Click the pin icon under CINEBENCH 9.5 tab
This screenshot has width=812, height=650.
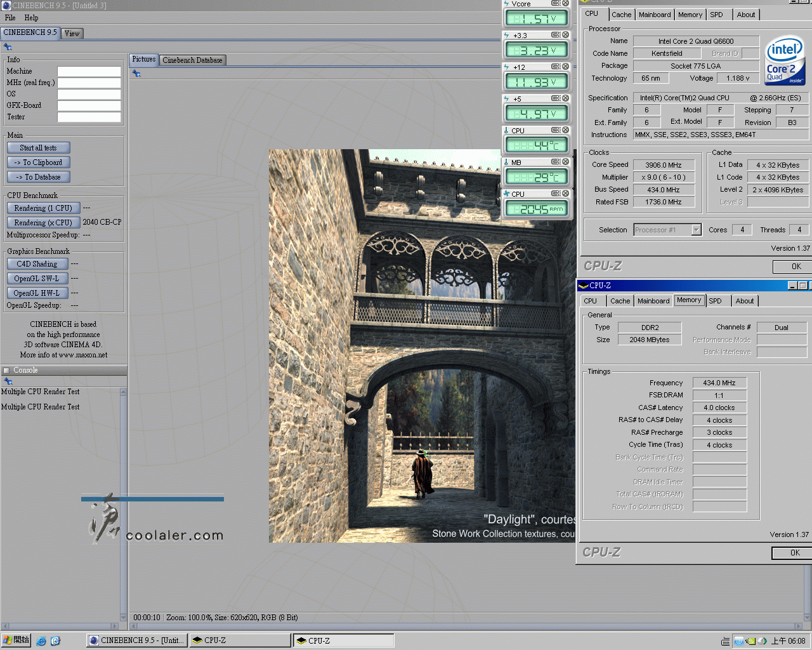point(8,47)
